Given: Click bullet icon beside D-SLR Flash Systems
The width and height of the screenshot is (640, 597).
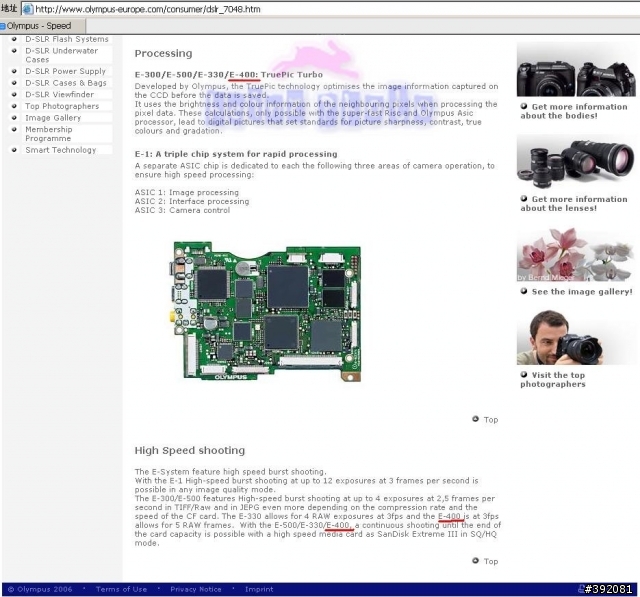Looking at the screenshot, I should (x=14, y=39).
